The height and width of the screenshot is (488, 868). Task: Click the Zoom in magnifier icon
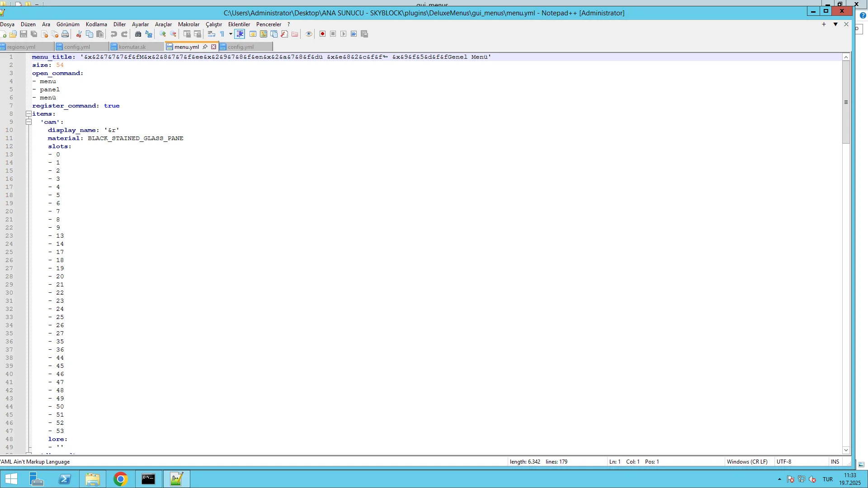pyautogui.click(x=163, y=34)
